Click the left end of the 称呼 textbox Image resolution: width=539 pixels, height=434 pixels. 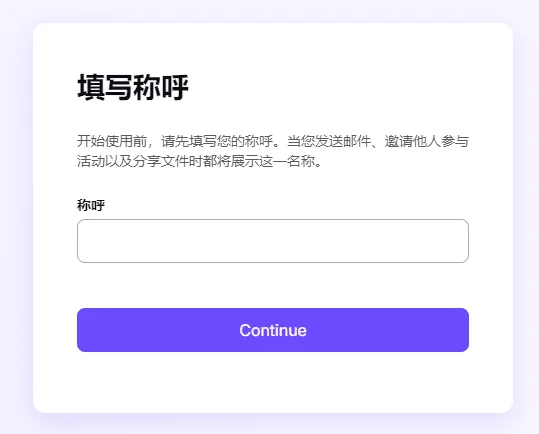tap(89, 241)
